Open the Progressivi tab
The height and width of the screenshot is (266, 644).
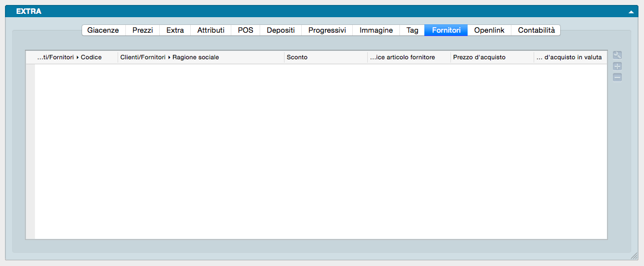327,30
